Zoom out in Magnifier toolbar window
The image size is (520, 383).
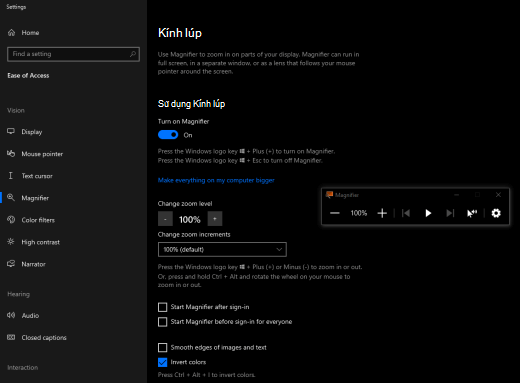click(335, 213)
